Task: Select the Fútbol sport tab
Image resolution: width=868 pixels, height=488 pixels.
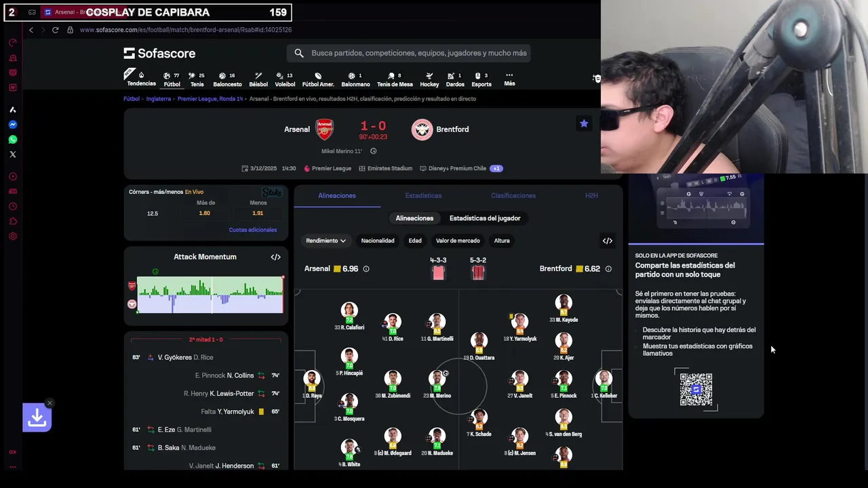Action: point(172,79)
